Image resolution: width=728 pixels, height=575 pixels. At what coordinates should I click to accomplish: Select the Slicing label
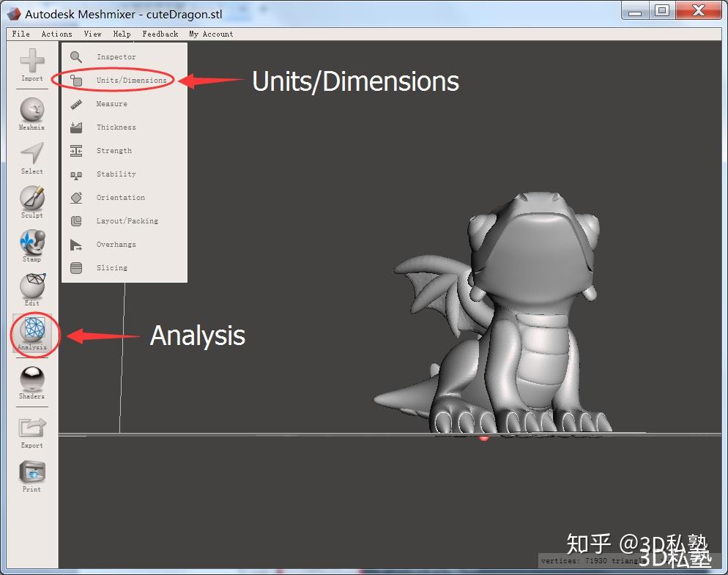[112, 267]
